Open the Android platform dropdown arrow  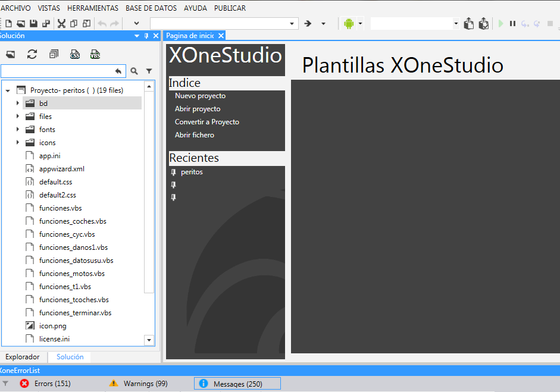pyautogui.click(x=360, y=24)
